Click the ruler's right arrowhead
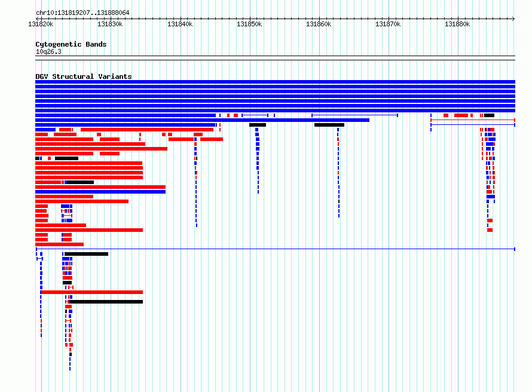Image resolution: width=532 pixels, height=392 pixels. point(513,19)
